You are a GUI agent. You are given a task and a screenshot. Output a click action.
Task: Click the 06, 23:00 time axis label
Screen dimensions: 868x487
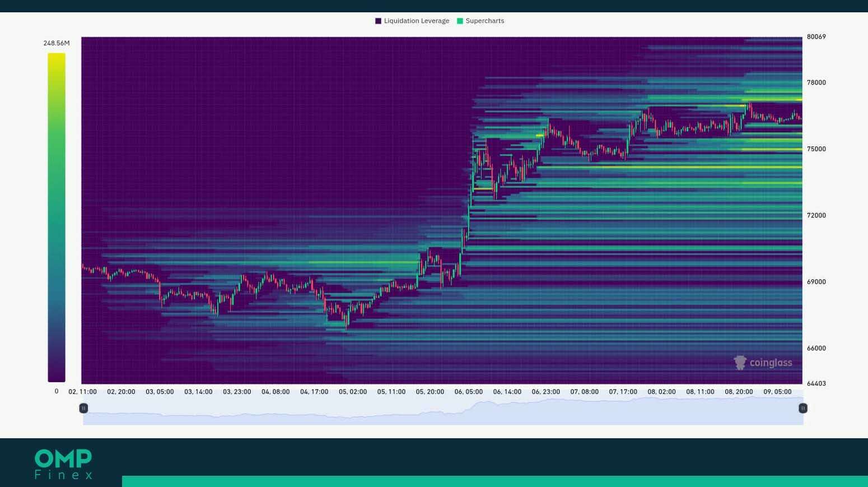point(546,392)
